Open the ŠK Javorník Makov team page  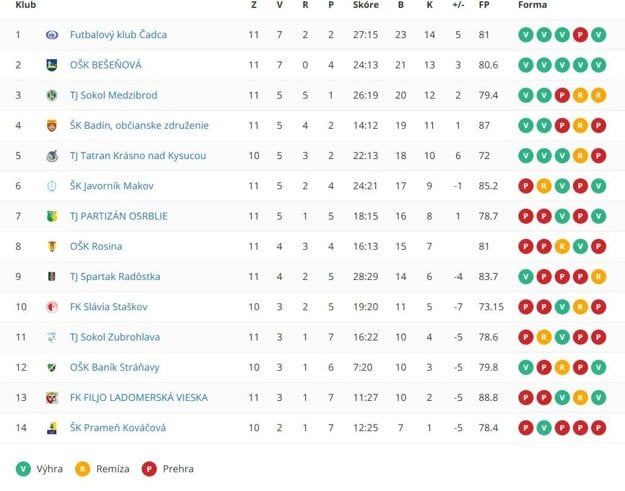tap(111, 186)
